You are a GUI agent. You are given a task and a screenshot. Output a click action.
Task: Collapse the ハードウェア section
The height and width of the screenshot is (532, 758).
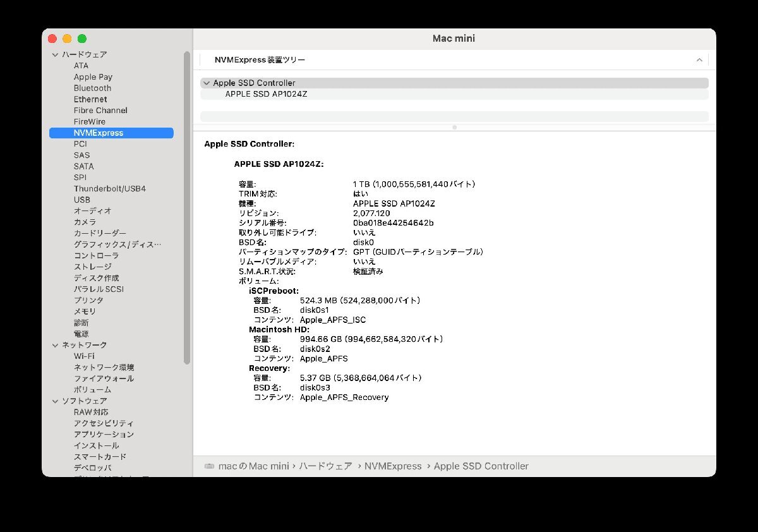[55, 55]
